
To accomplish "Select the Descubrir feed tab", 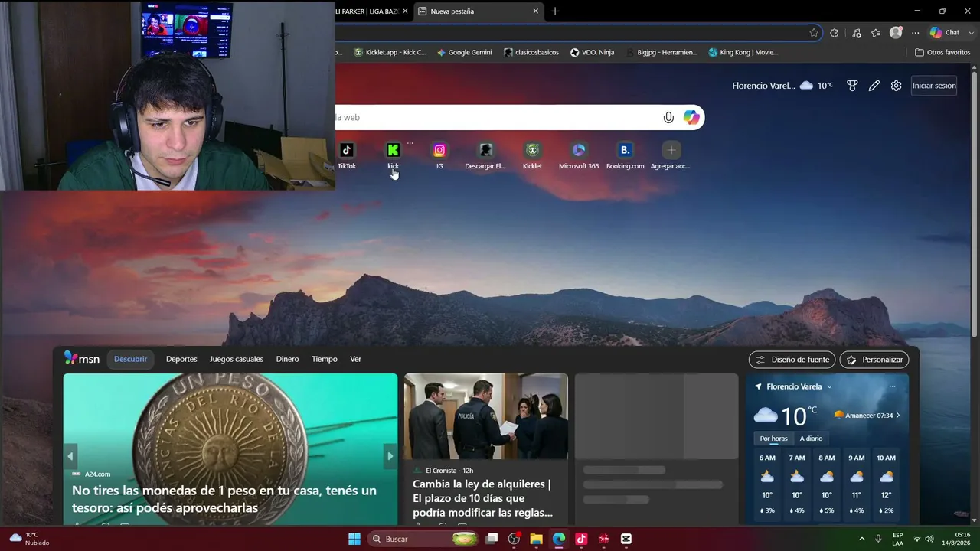I will (x=130, y=359).
